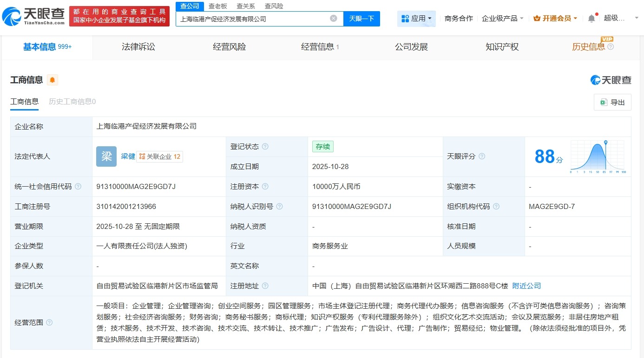Expand the 企业级产品 dropdown
This screenshot has height=358, width=644.
click(502, 18)
